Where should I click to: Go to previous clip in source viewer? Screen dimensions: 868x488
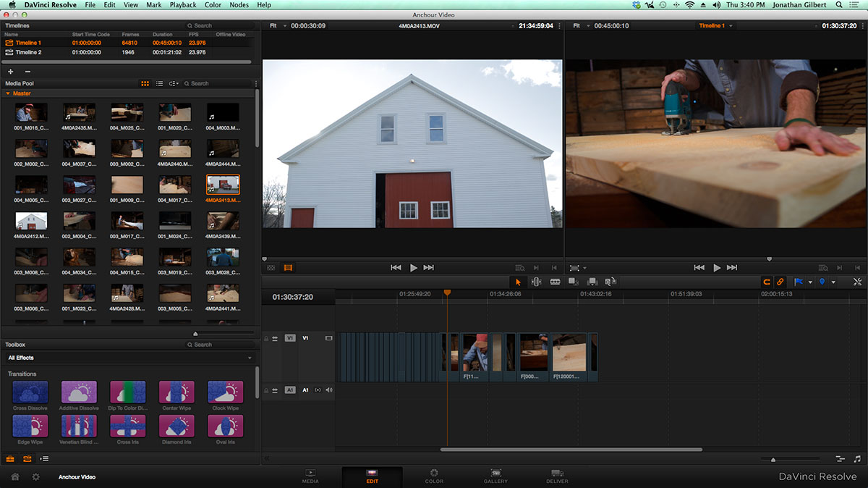point(396,268)
